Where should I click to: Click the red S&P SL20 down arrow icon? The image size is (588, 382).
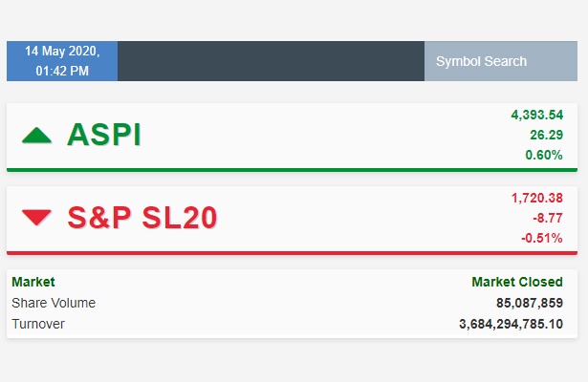36,218
